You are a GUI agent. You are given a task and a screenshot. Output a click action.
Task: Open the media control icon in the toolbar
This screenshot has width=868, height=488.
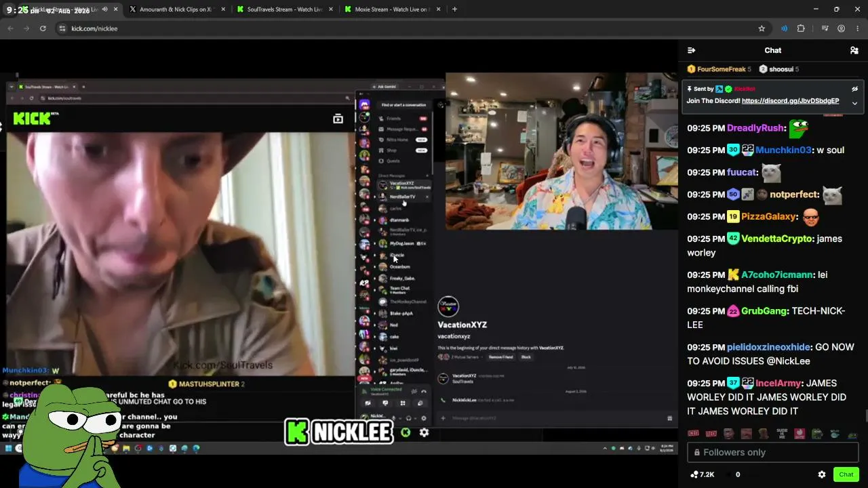825,28
